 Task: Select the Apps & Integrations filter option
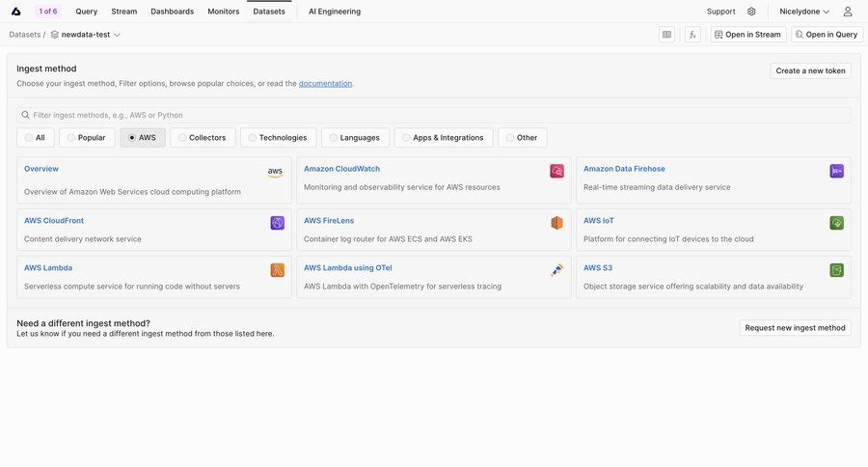tap(444, 137)
